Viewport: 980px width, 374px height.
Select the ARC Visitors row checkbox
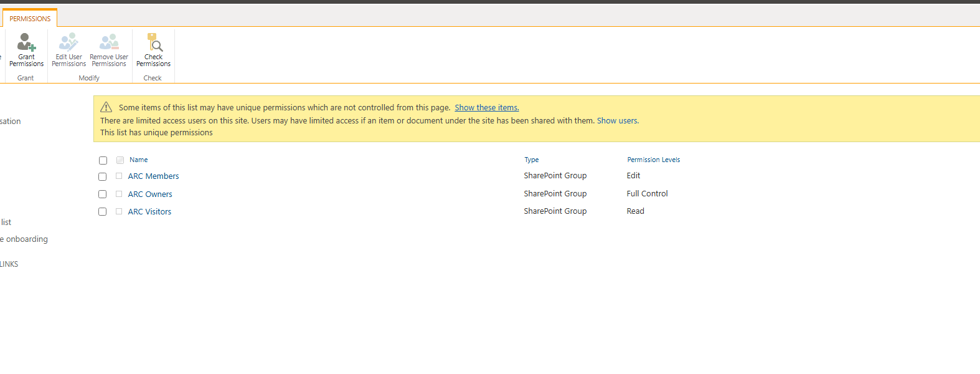pyautogui.click(x=103, y=212)
